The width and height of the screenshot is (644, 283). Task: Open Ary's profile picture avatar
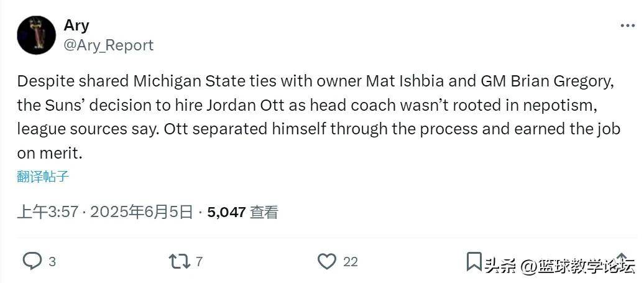coord(36,35)
